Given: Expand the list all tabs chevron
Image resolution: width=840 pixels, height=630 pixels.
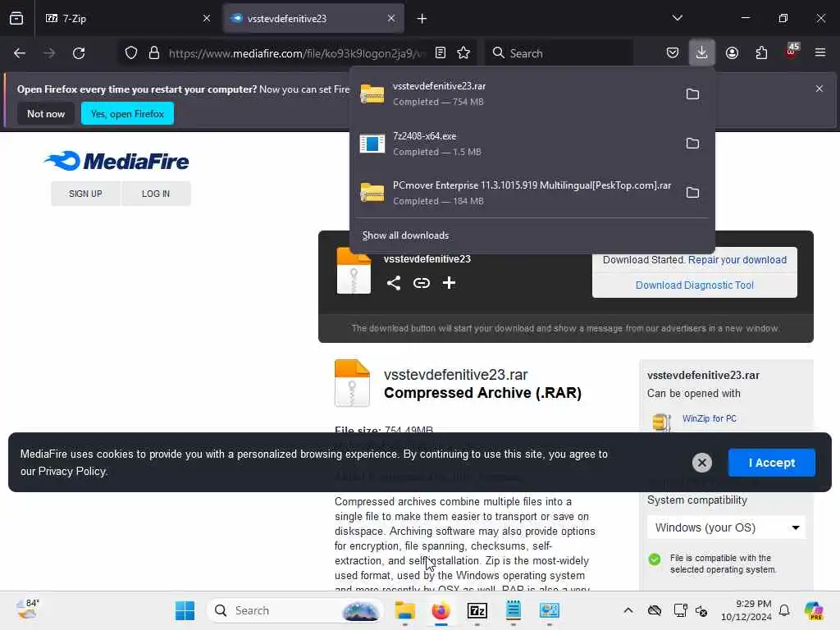Looking at the screenshot, I should (677, 18).
